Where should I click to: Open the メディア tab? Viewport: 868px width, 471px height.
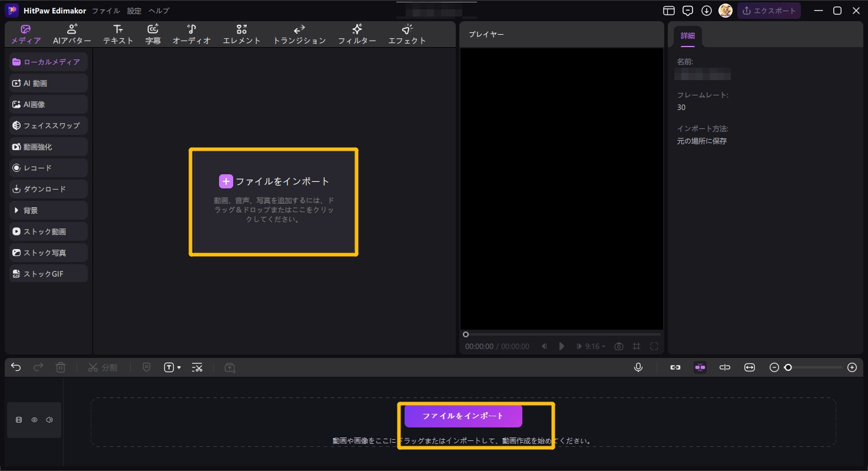point(26,35)
